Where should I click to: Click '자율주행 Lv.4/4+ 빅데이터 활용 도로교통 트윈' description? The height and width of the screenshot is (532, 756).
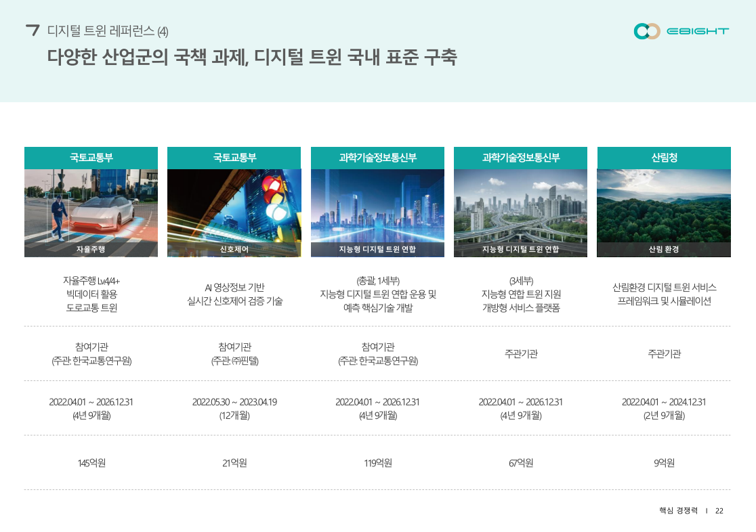[x=91, y=294]
